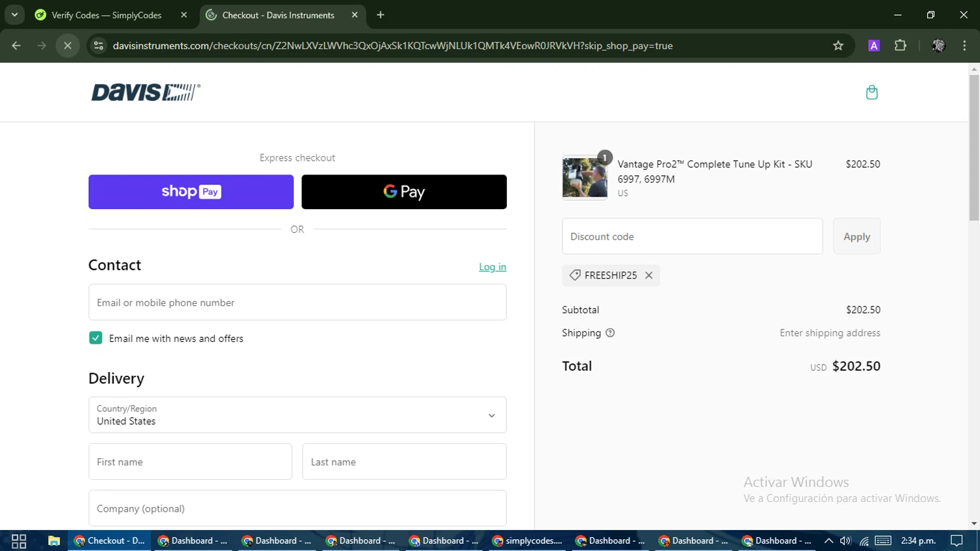980x551 pixels.
Task: Click the Total label
Action: click(577, 366)
